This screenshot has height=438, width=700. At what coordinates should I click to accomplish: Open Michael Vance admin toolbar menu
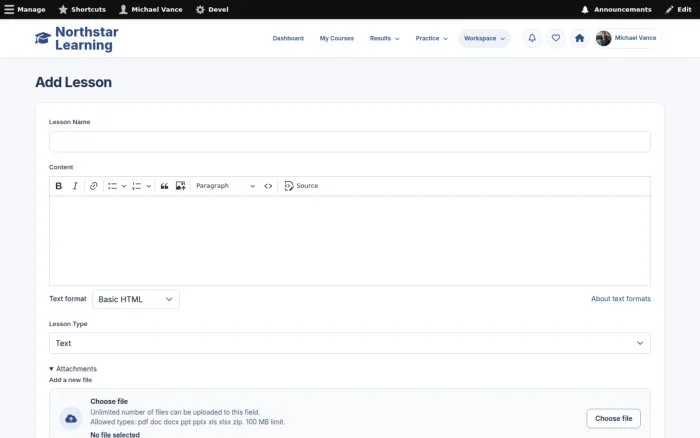point(151,9)
